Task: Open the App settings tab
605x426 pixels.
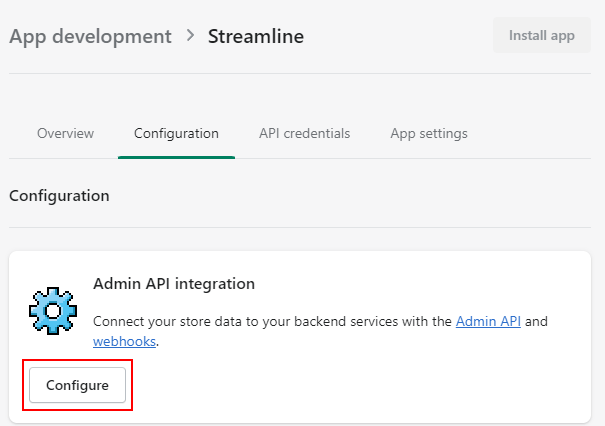Action: tap(429, 133)
